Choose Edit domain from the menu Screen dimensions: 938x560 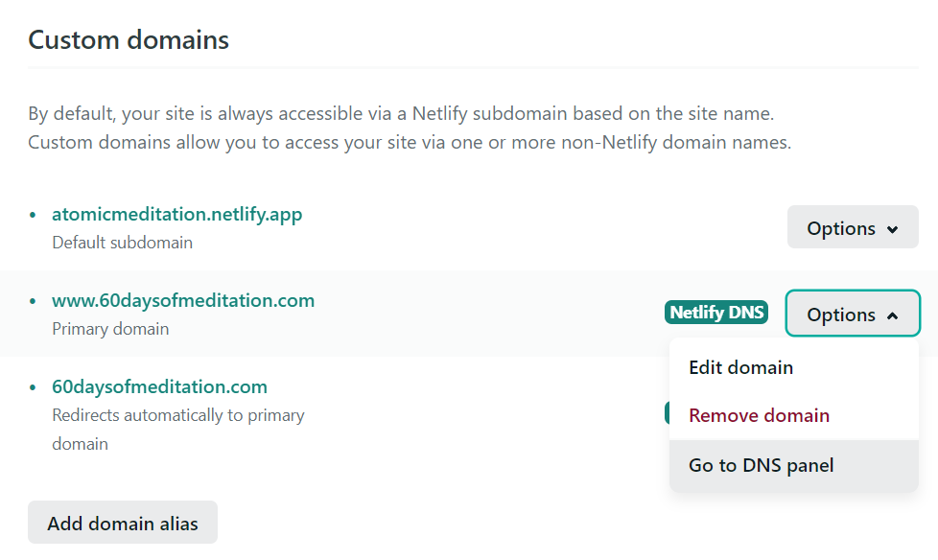[740, 367]
